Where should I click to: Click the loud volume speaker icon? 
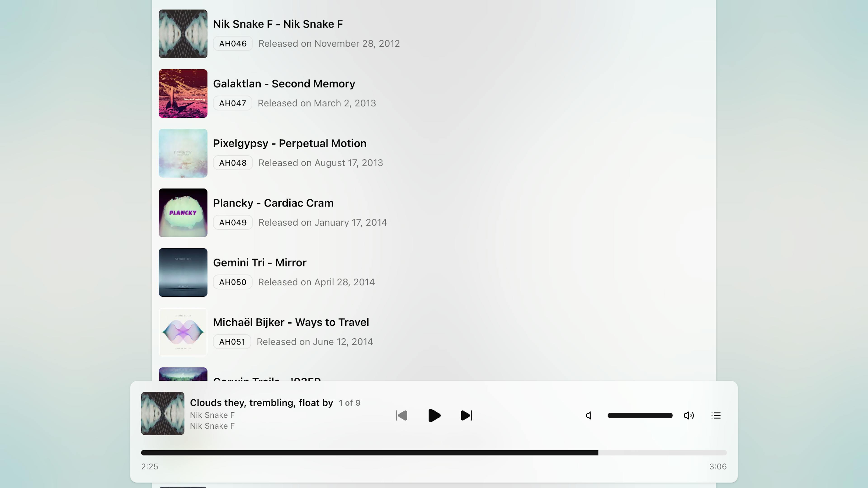pyautogui.click(x=688, y=415)
